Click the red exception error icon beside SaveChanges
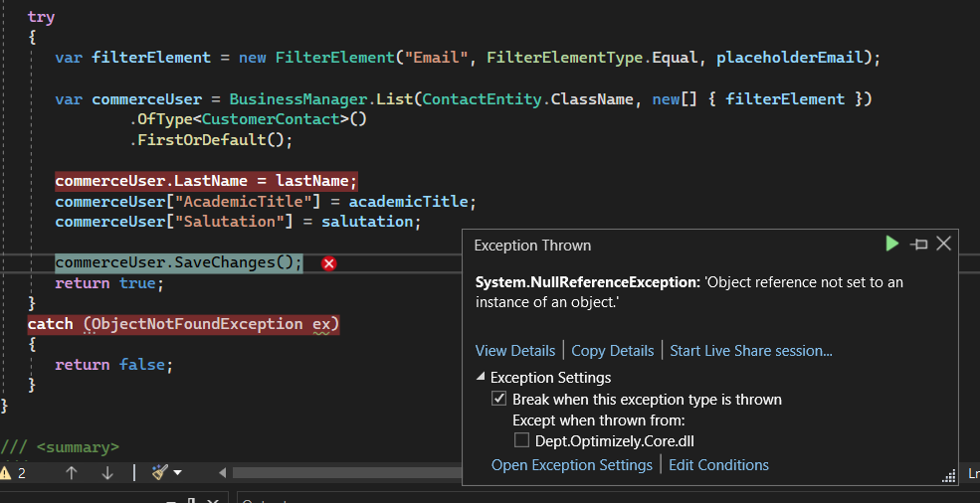The height and width of the screenshot is (503, 980). point(329,262)
